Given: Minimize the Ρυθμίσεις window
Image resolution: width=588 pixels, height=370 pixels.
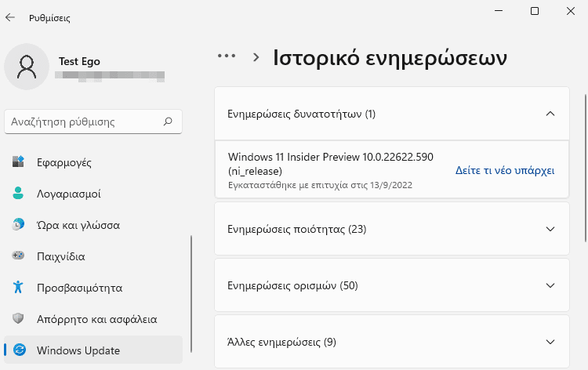Looking at the screenshot, I should pos(499,11).
